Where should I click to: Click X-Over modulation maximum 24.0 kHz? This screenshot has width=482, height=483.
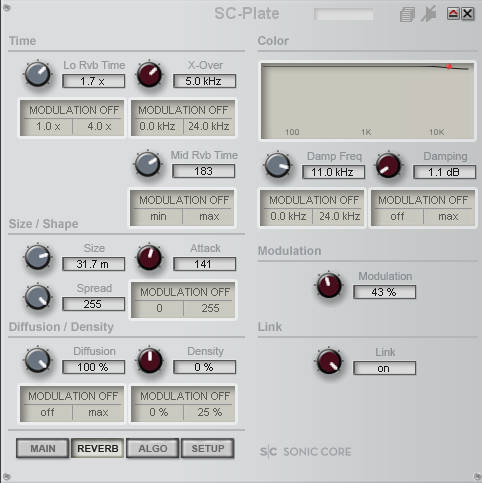(209, 126)
